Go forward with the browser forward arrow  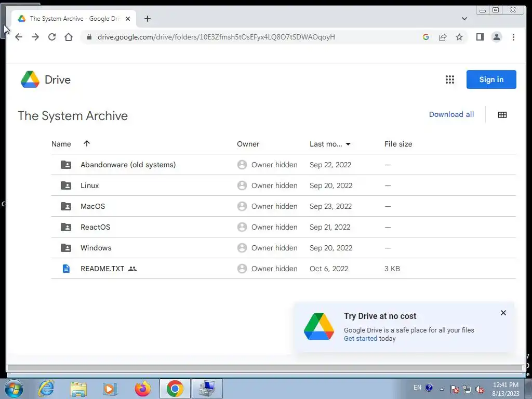pos(35,37)
